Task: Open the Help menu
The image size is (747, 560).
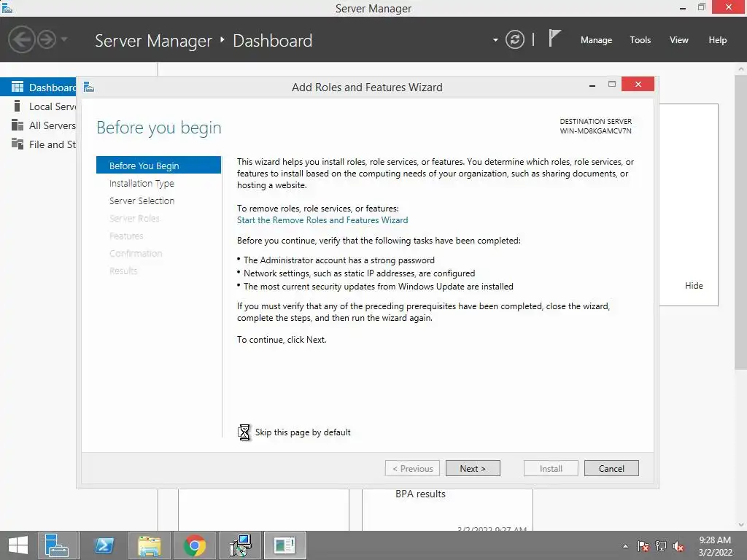Action: [x=717, y=40]
